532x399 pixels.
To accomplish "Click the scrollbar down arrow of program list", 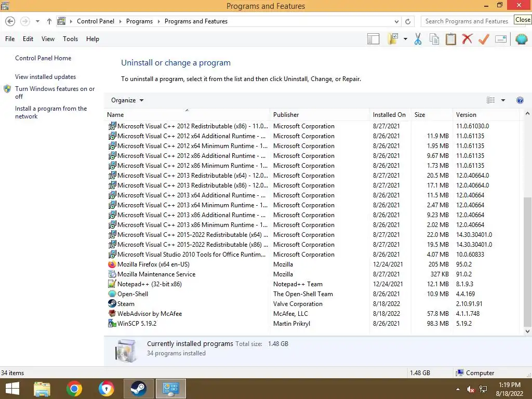I will 527,331.
